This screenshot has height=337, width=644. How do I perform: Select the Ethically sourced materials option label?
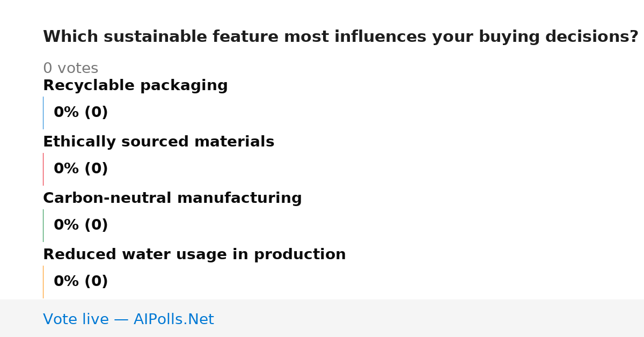pos(158,142)
